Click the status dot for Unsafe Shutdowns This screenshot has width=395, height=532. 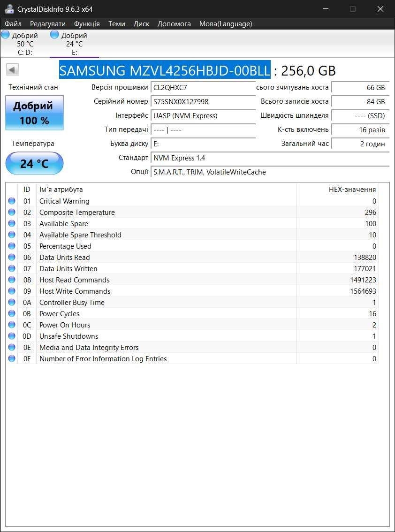(x=12, y=336)
